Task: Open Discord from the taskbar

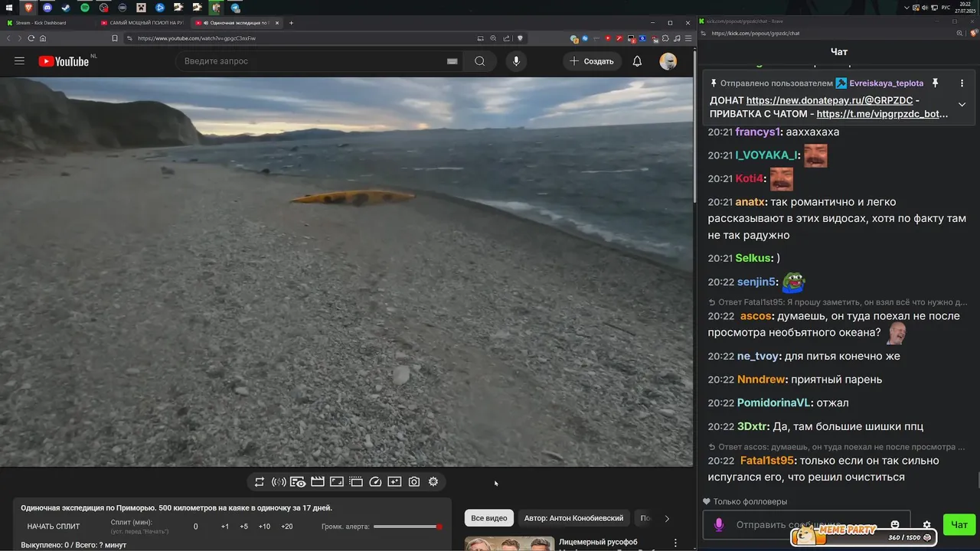Action: [x=47, y=8]
